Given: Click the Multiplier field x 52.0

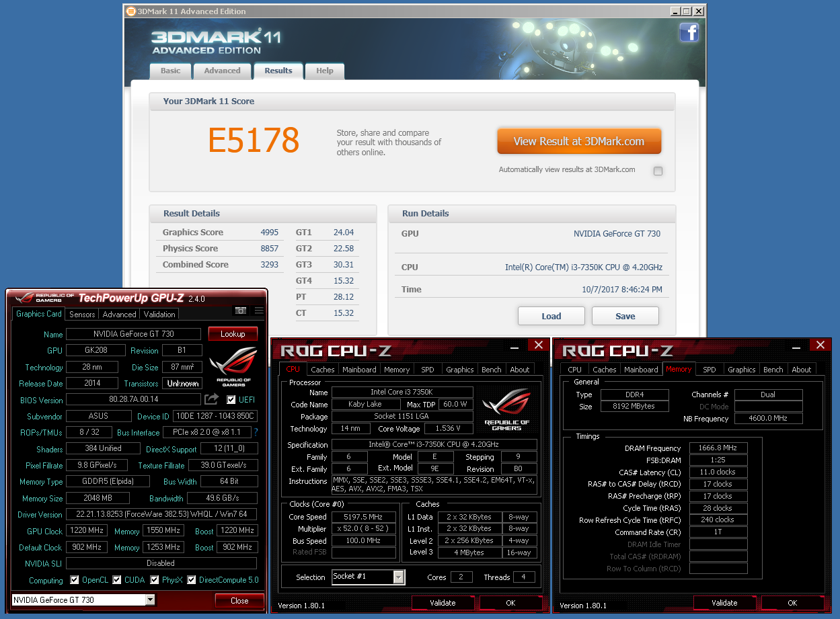Looking at the screenshot, I should tap(364, 529).
